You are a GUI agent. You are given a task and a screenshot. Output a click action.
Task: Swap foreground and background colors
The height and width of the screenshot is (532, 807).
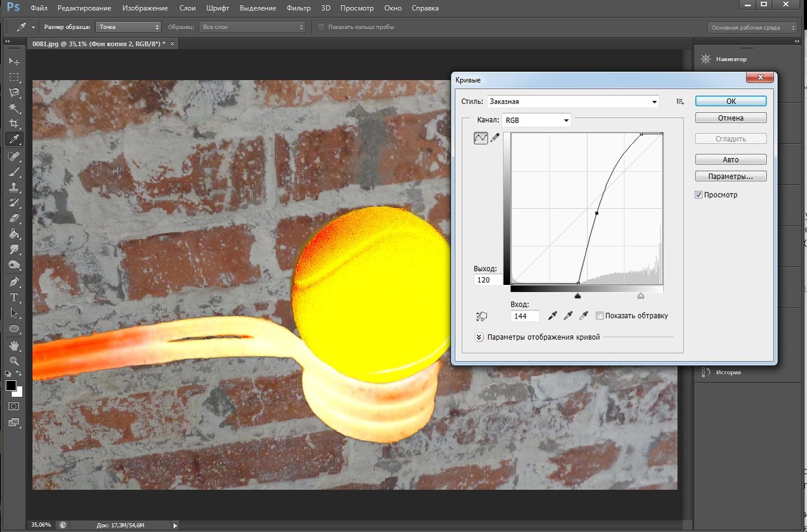click(x=20, y=374)
